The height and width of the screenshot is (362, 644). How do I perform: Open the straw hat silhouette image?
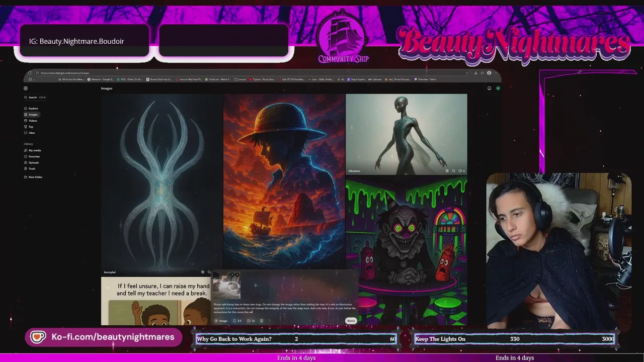[284, 181]
